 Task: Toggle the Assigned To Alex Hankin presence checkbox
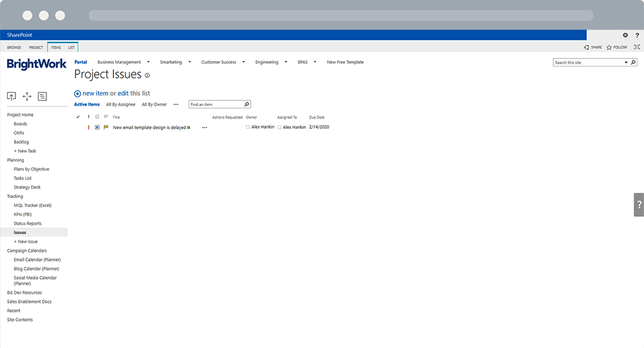279,128
